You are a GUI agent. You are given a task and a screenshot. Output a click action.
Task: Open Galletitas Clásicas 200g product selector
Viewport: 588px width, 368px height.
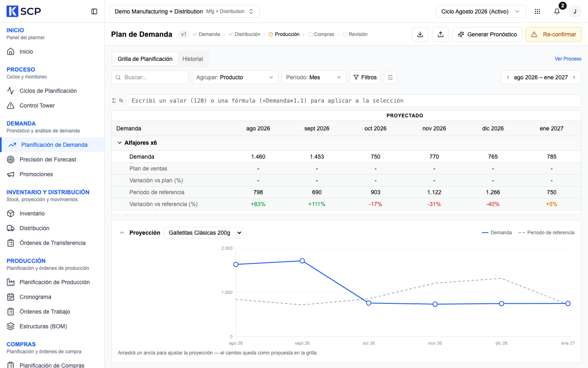(203, 233)
